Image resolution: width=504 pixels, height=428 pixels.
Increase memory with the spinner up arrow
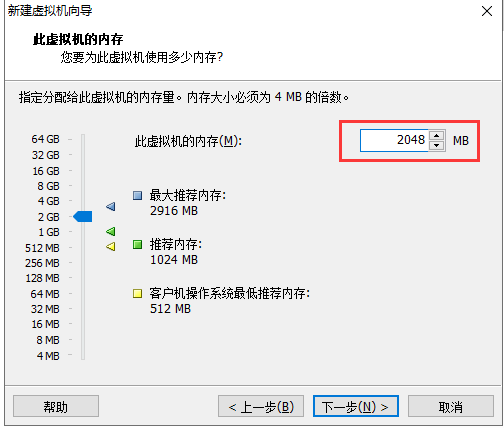(x=437, y=135)
